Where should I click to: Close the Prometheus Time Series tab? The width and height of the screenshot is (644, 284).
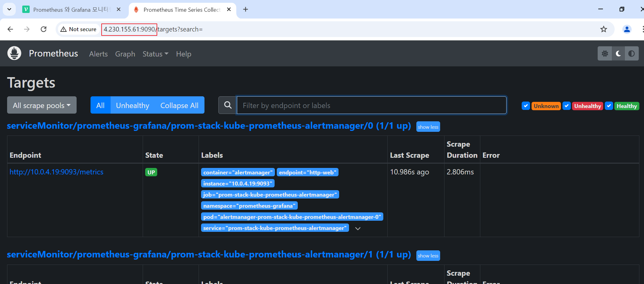pos(229,10)
